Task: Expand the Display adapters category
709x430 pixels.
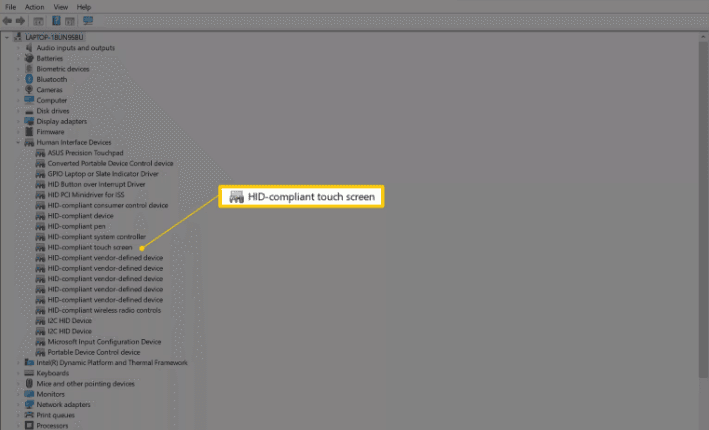Action: click(x=18, y=121)
